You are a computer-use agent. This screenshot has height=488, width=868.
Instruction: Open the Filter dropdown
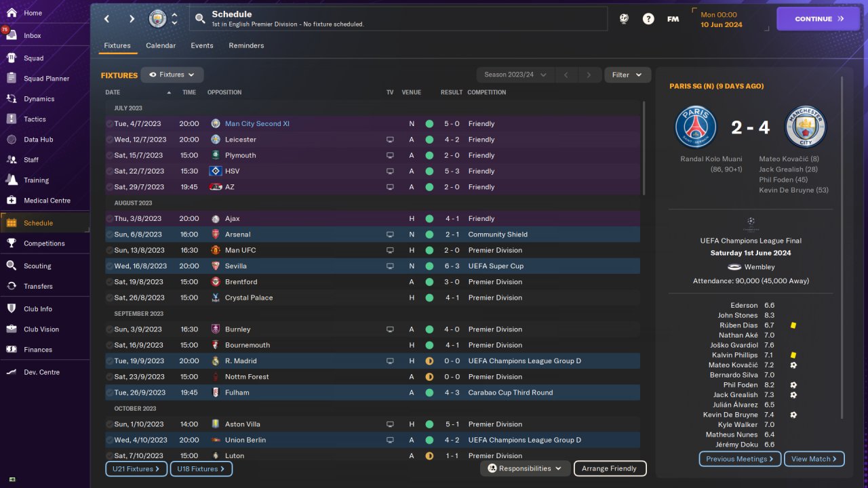coord(627,75)
